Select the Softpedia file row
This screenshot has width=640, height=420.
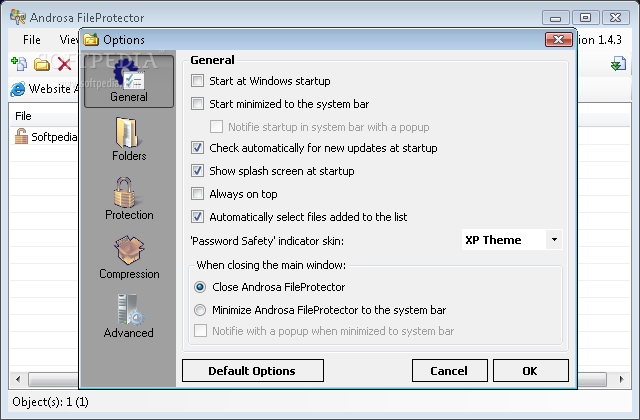44,137
